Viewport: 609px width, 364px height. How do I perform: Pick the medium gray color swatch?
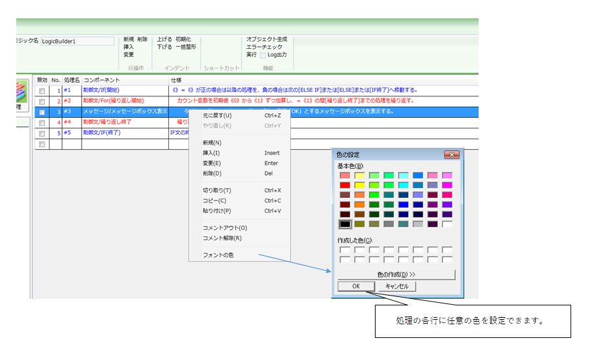(x=389, y=224)
